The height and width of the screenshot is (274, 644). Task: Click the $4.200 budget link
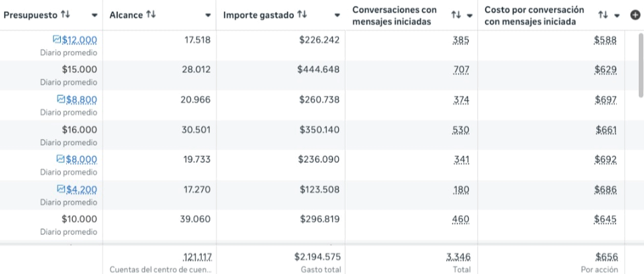click(x=81, y=189)
